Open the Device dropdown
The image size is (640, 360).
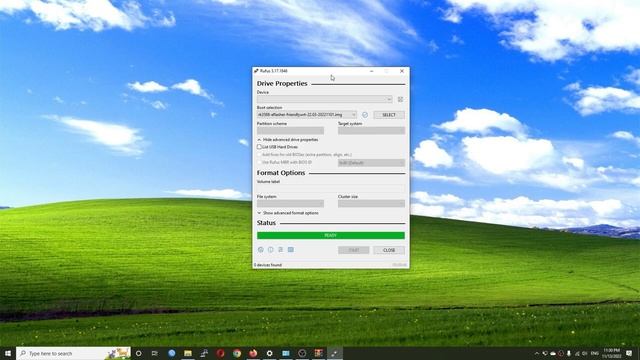(325, 99)
